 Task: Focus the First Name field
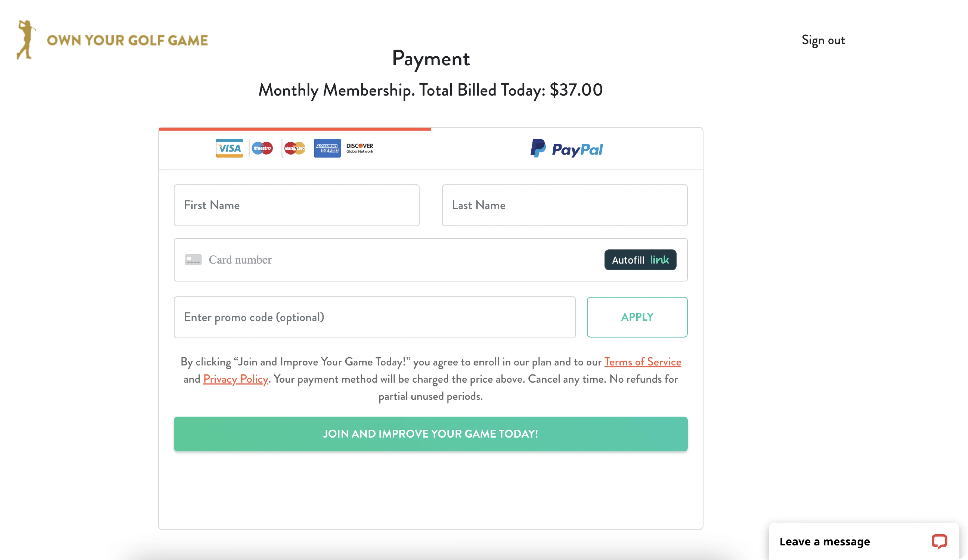tap(296, 205)
